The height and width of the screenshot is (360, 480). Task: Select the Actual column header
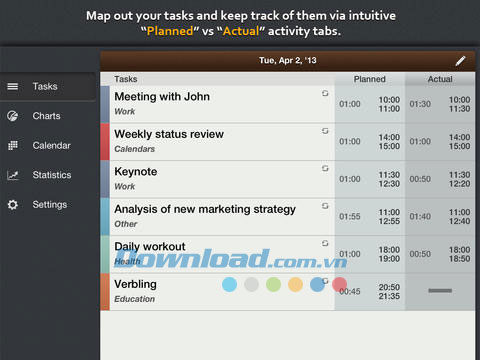tap(440, 79)
